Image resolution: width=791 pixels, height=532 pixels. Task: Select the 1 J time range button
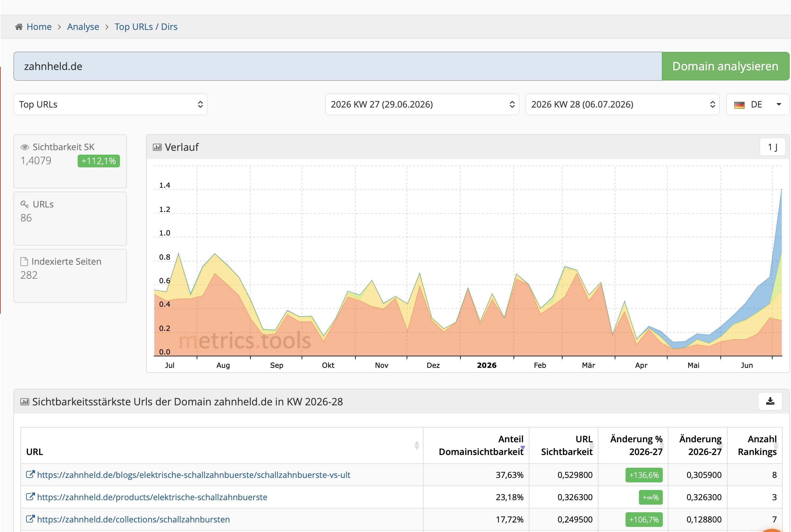coord(773,147)
